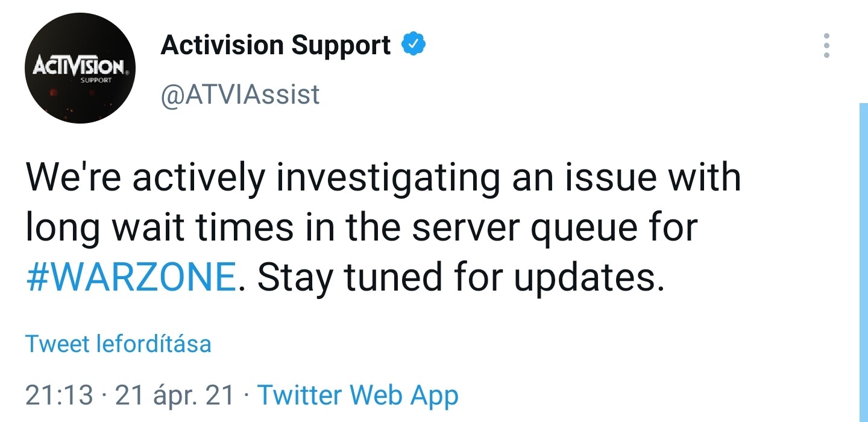
Task: Tap the Activision Support display name
Action: click(x=276, y=45)
